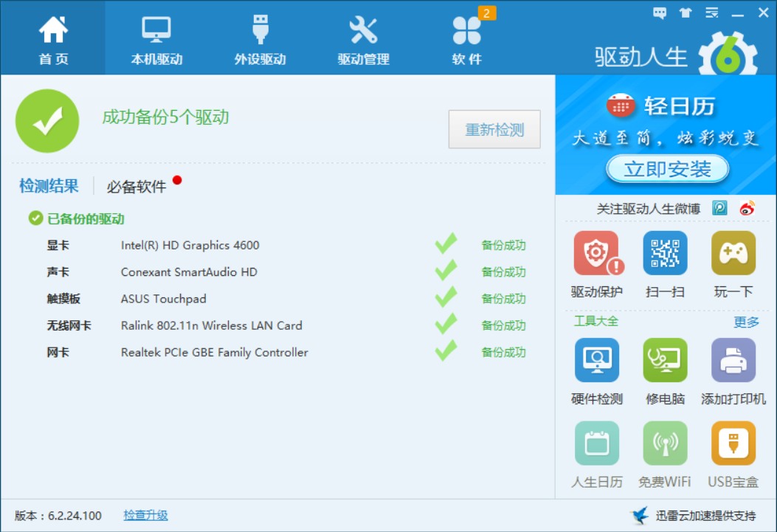Click 更多 to show more tools
777x532 pixels.
click(746, 322)
